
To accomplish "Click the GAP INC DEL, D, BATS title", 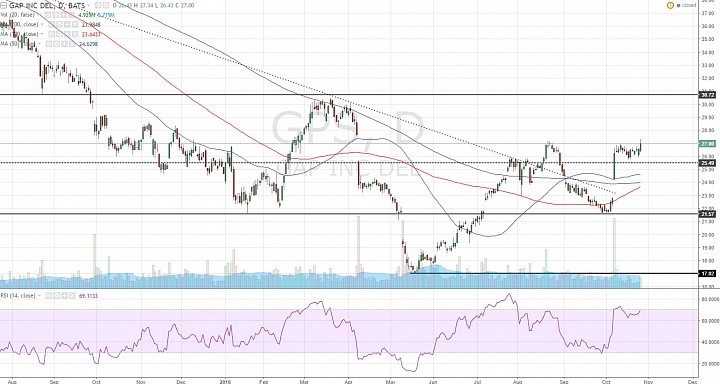I will pos(47,6).
